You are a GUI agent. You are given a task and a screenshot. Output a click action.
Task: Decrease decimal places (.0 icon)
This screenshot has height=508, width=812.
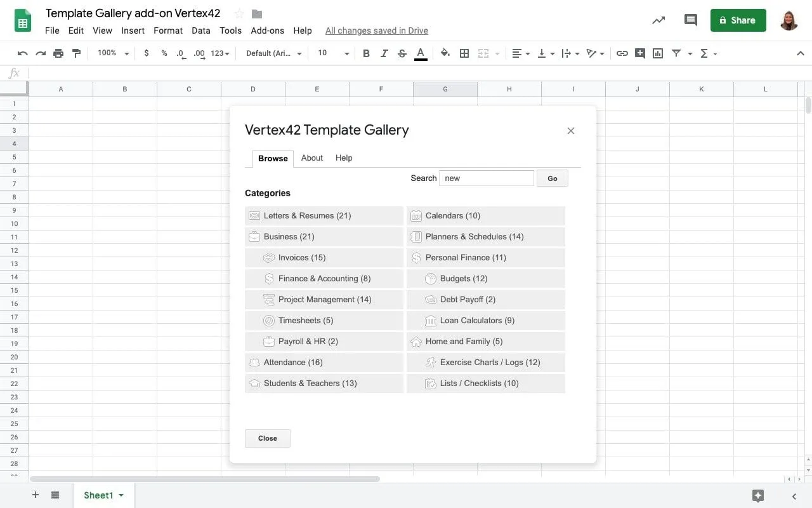pyautogui.click(x=181, y=53)
